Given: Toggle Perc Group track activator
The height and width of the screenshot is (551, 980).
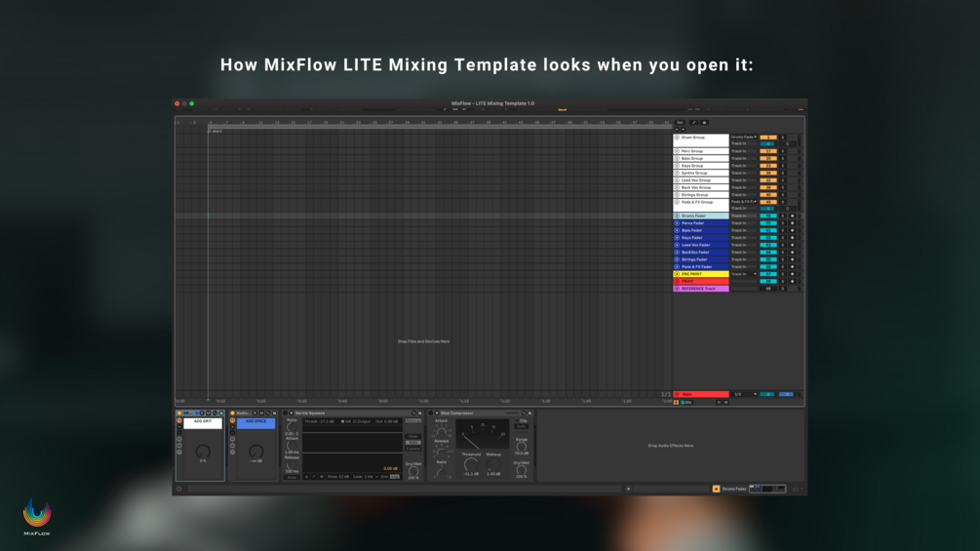Looking at the screenshot, I should (768, 151).
